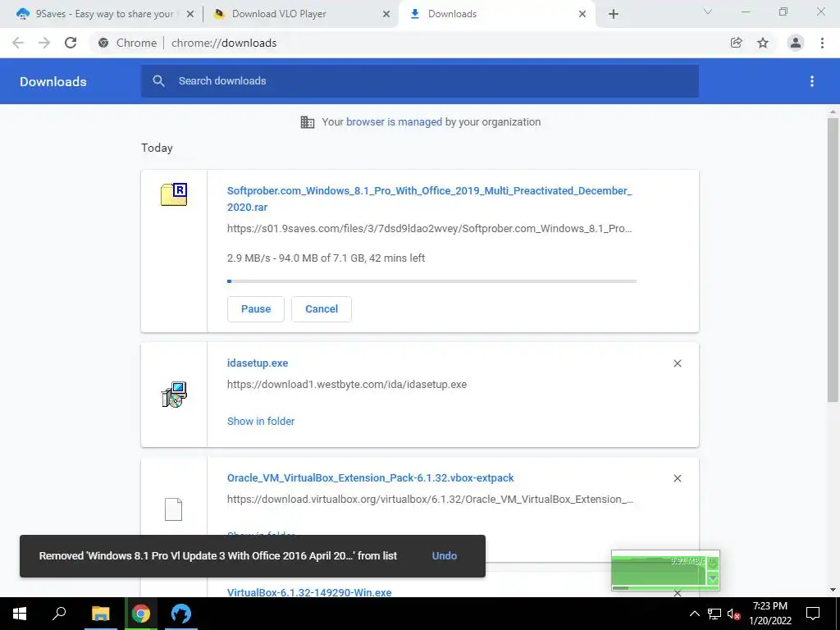The height and width of the screenshot is (630, 840).
Task: Click the idasetup.exe installer icon
Action: click(x=174, y=395)
